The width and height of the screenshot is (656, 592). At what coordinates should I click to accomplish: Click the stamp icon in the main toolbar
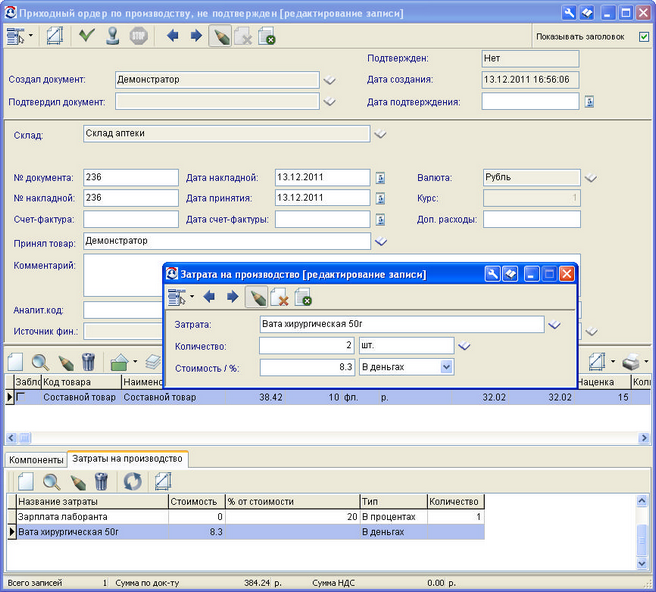click(x=112, y=36)
